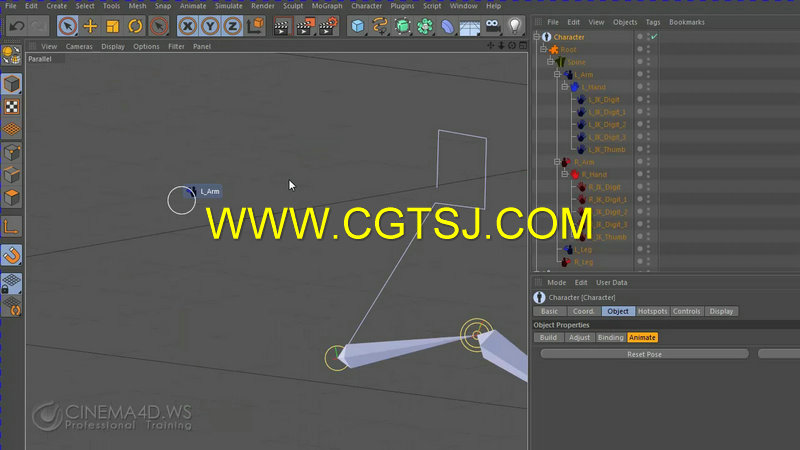
Task: Click the Reset Pose button
Action: pyautogui.click(x=644, y=354)
